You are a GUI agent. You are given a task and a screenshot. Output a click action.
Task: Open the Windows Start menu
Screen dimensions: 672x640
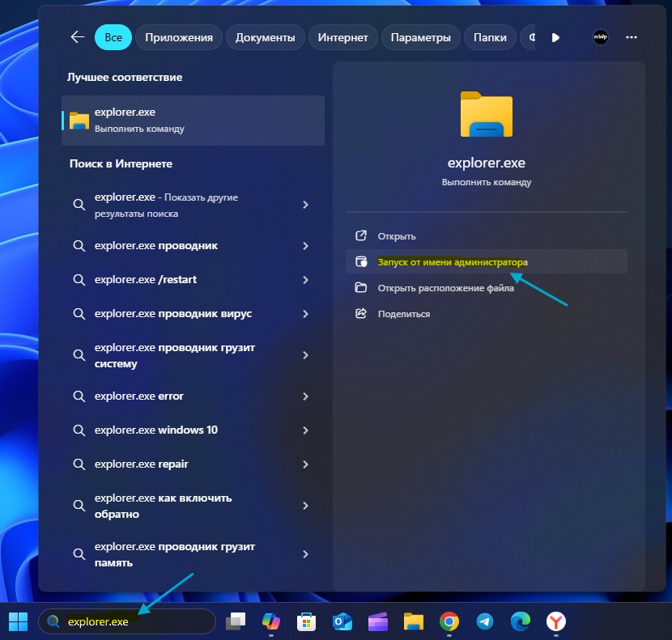[19, 621]
